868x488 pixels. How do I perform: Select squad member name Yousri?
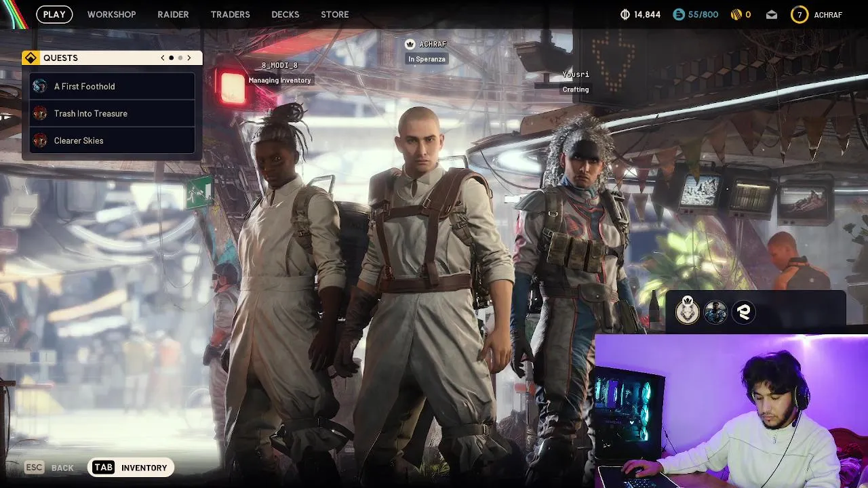576,74
